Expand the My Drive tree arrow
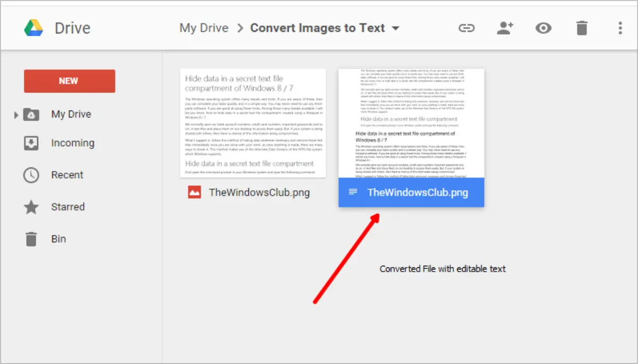 pyautogui.click(x=16, y=114)
